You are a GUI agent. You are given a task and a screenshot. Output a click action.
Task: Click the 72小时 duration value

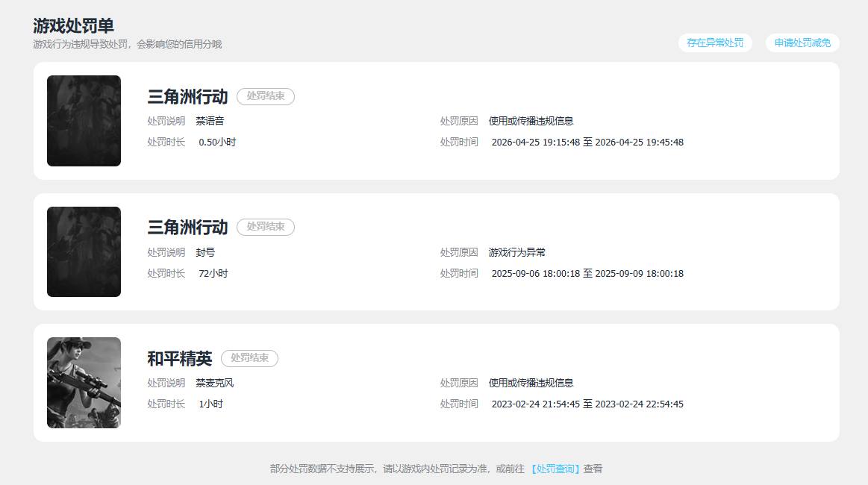(x=213, y=274)
